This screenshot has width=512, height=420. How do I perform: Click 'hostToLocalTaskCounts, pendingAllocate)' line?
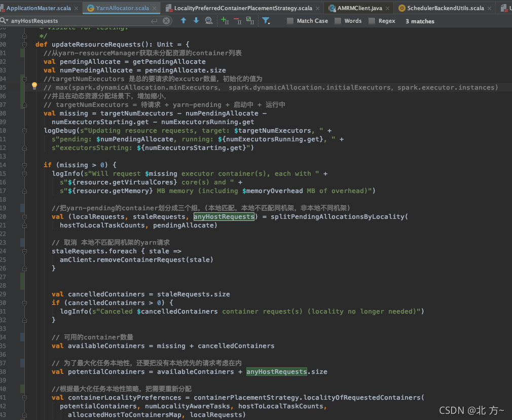pyautogui.click(x=138, y=225)
